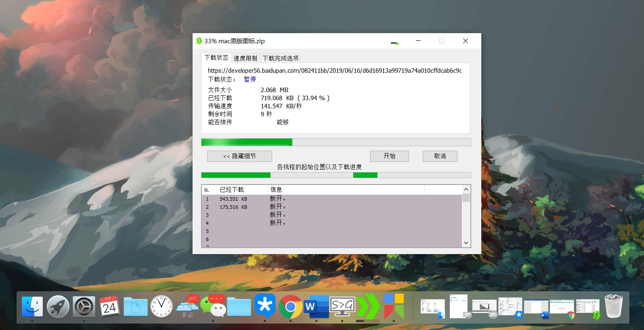644x330 pixels.
Task: Open the plain blue folder in dock
Action: [239, 307]
